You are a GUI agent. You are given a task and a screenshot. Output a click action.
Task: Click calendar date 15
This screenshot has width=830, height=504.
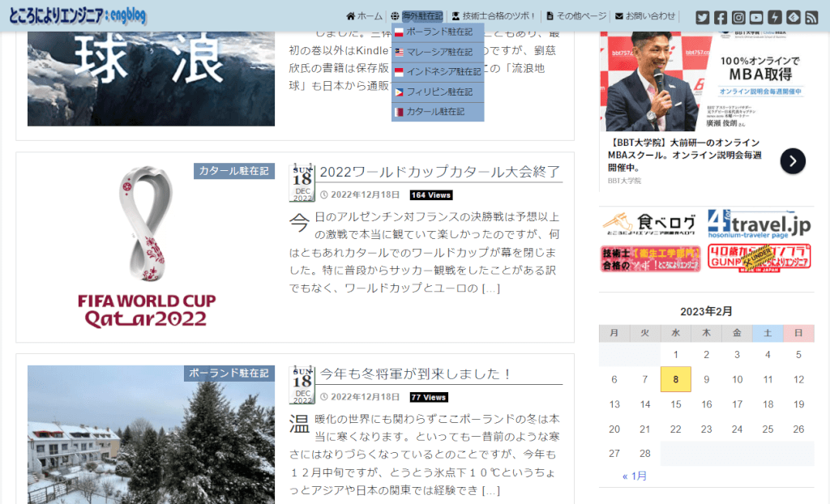[675, 404]
